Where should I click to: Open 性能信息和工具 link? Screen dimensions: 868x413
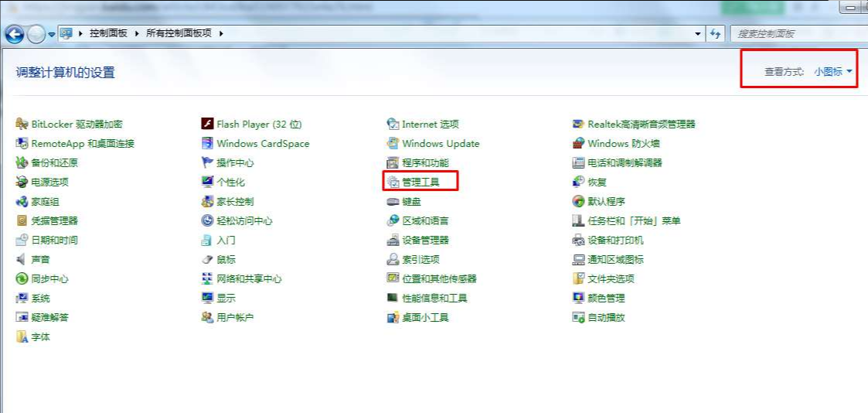click(x=435, y=298)
